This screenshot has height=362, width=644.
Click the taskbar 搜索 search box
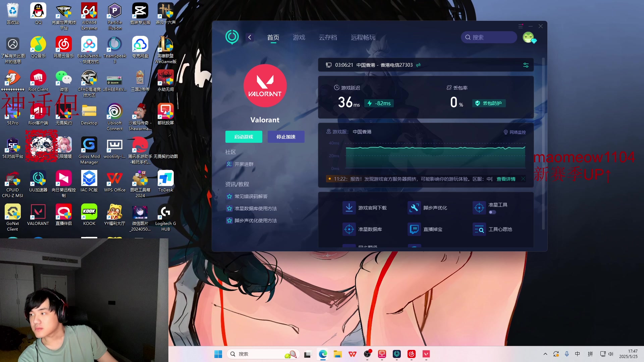[264, 354]
